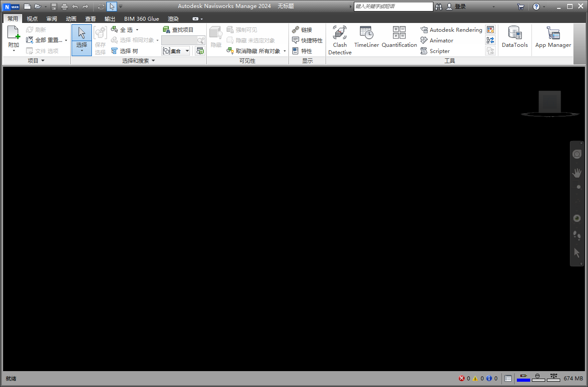This screenshot has width=588, height=387.
Task: Click the Sign In (登录) button
Action: pyautogui.click(x=456, y=7)
